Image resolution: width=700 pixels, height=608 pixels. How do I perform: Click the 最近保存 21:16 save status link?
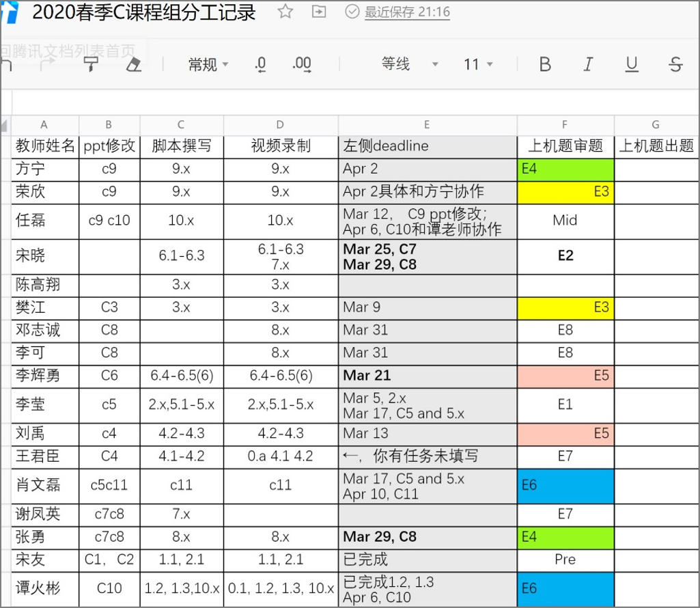pyautogui.click(x=407, y=12)
